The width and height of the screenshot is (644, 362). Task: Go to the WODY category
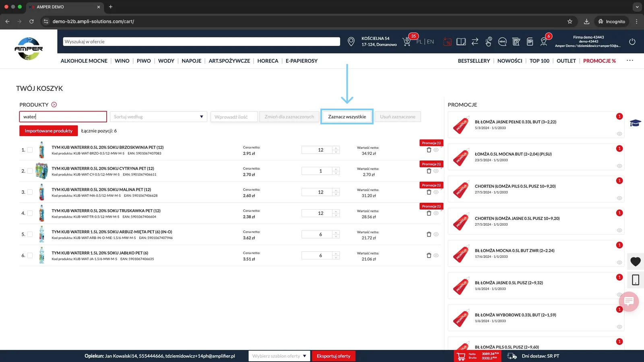(166, 61)
